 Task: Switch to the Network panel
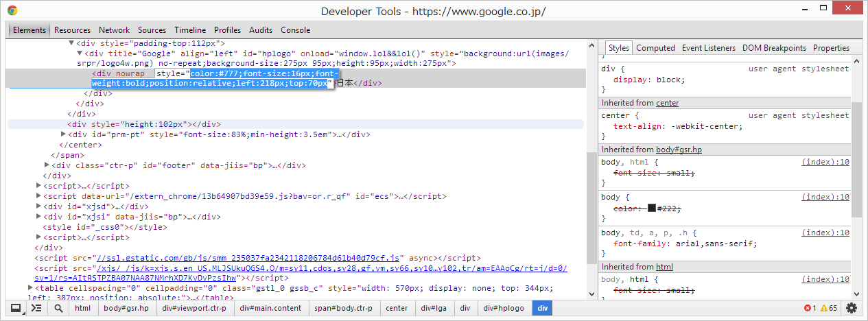click(x=114, y=30)
